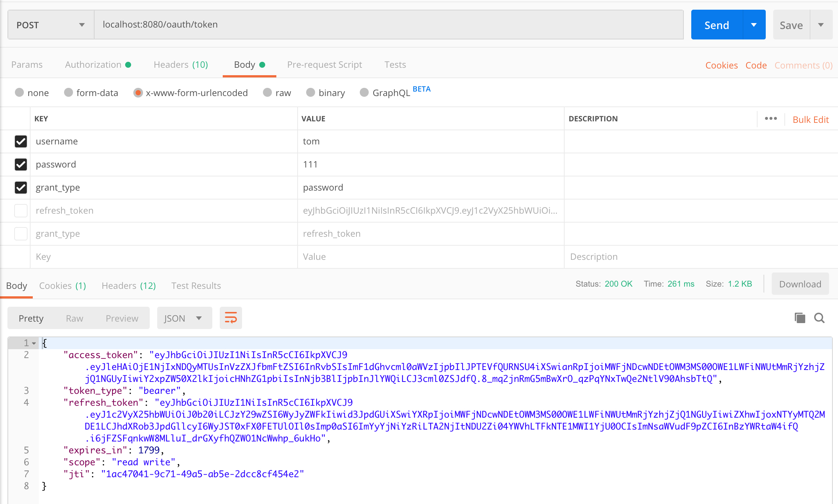The width and height of the screenshot is (838, 504).
Task: Switch to Raw response view
Action: [74, 318]
